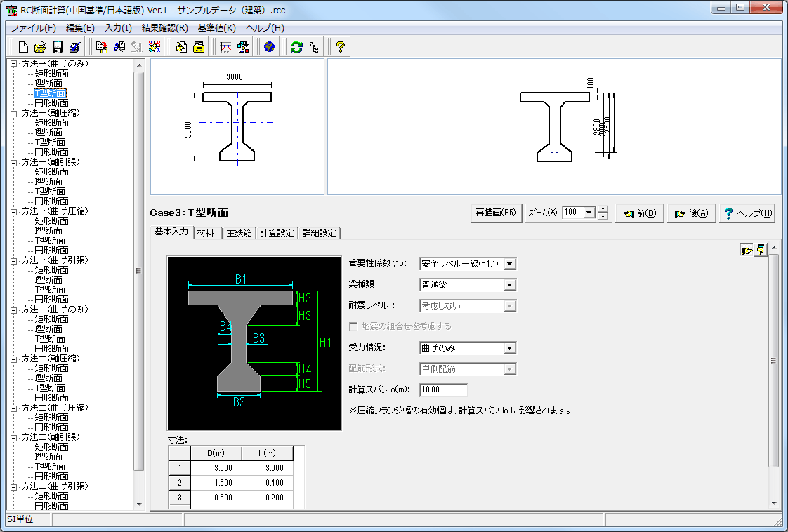Collapse the 方法一(曲げのみ) tree node

[x=13, y=64]
